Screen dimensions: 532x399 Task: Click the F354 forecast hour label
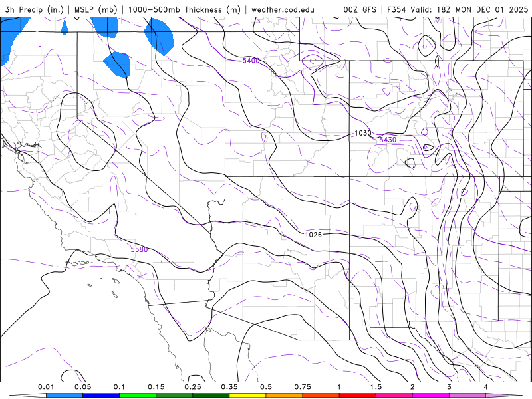pyautogui.click(x=396, y=9)
